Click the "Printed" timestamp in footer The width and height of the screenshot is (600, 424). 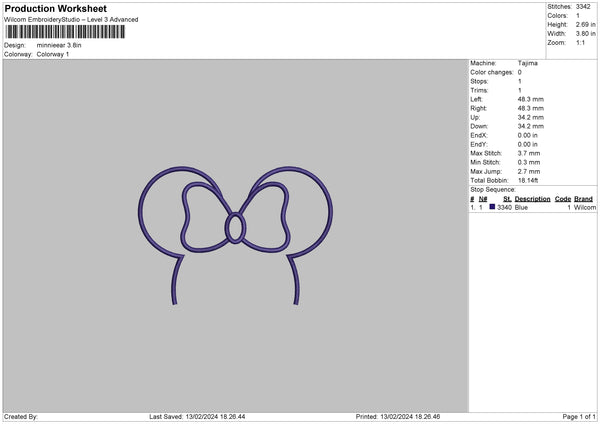coord(398,417)
